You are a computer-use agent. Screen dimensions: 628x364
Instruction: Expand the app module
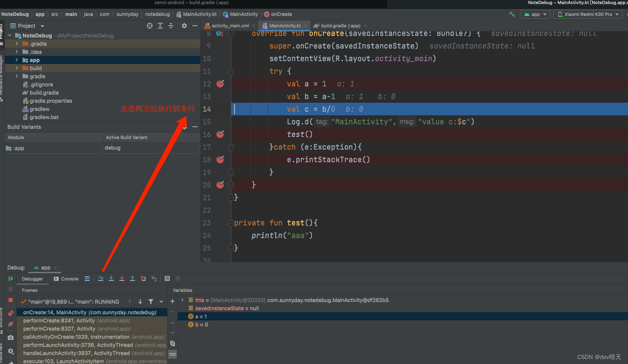click(x=17, y=60)
